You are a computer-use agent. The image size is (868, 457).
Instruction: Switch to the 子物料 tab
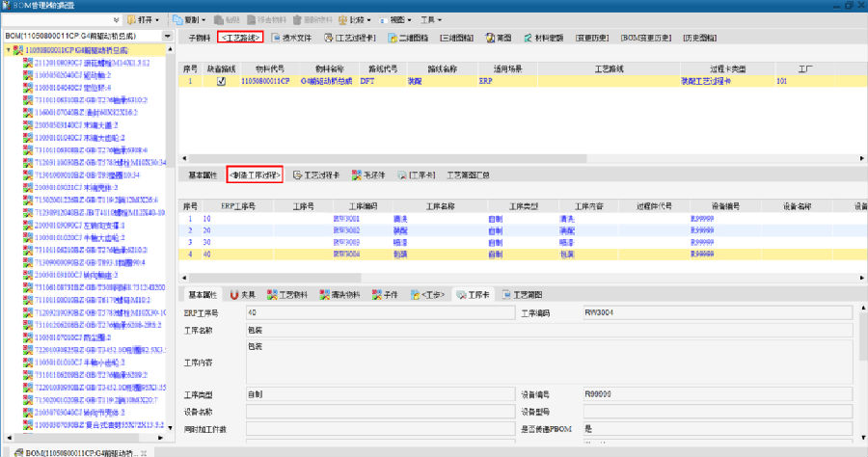click(196, 38)
